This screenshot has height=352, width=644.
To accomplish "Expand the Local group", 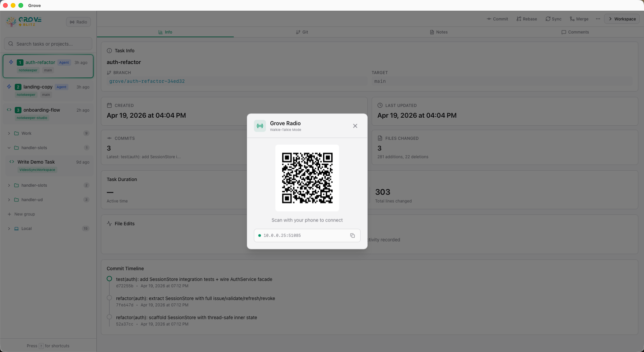I will coord(9,229).
